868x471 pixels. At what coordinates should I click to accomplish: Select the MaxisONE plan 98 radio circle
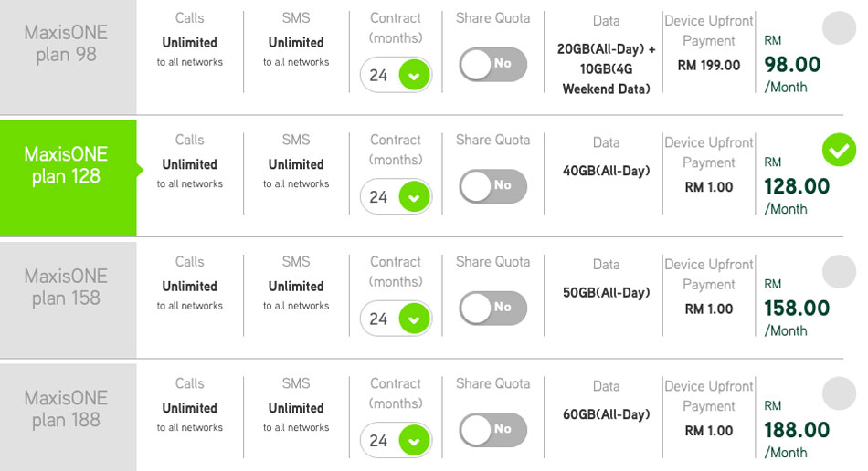click(x=839, y=27)
